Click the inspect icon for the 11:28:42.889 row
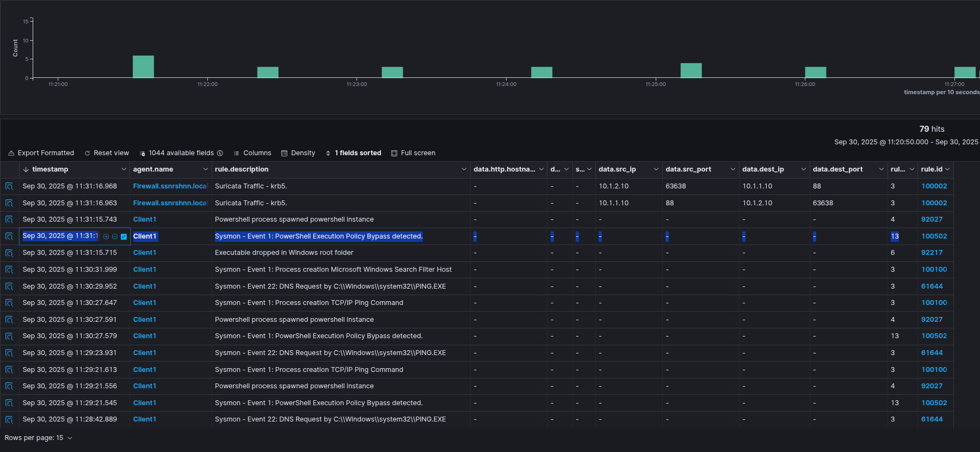This screenshot has height=452, width=980. (9, 420)
